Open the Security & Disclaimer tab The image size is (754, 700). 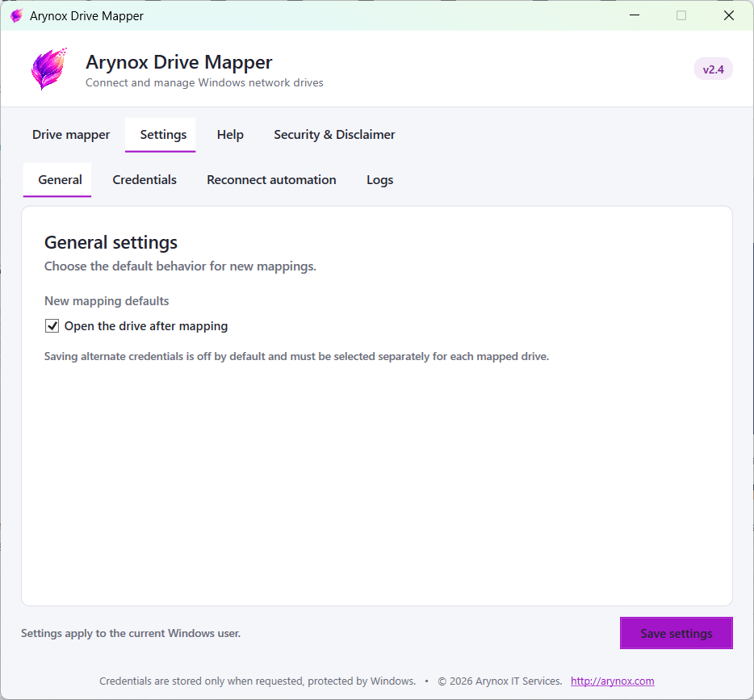334,135
